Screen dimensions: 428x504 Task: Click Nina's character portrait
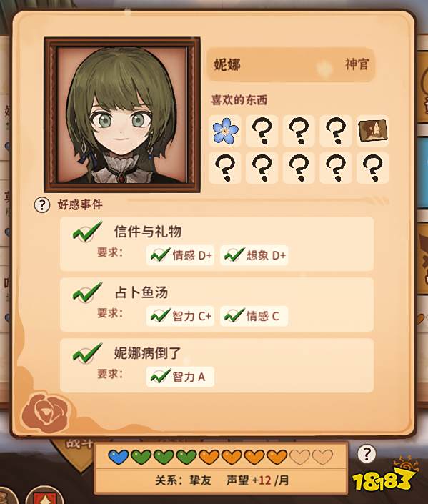tap(122, 115)
